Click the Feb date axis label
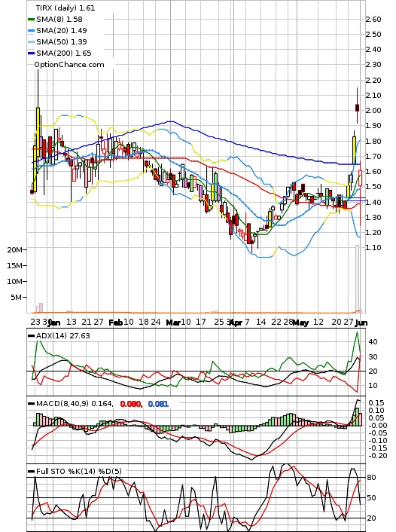The height and width of the screenshot is (532, 396). (x=115, y=323)
